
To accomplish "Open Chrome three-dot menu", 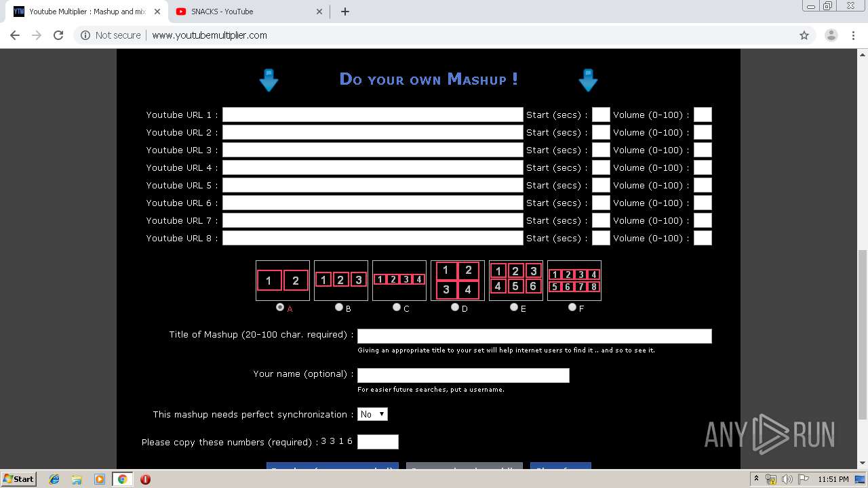I will tap(854, 35).
